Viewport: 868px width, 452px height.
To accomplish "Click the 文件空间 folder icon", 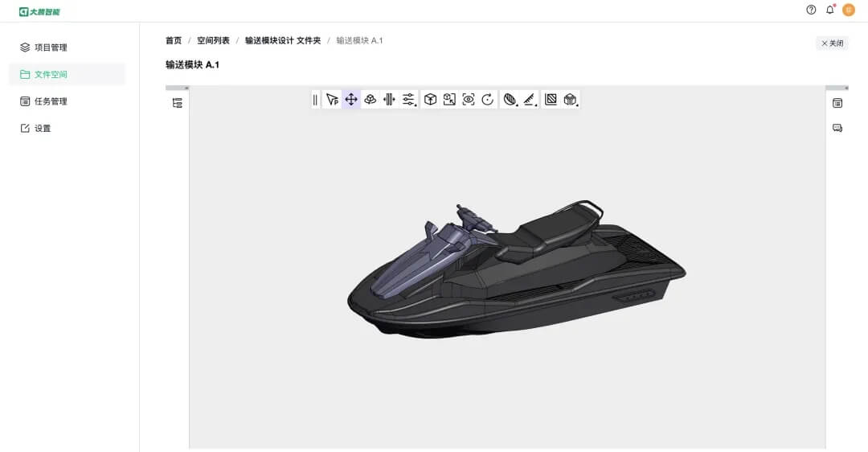I will click(x=25, y=74).
